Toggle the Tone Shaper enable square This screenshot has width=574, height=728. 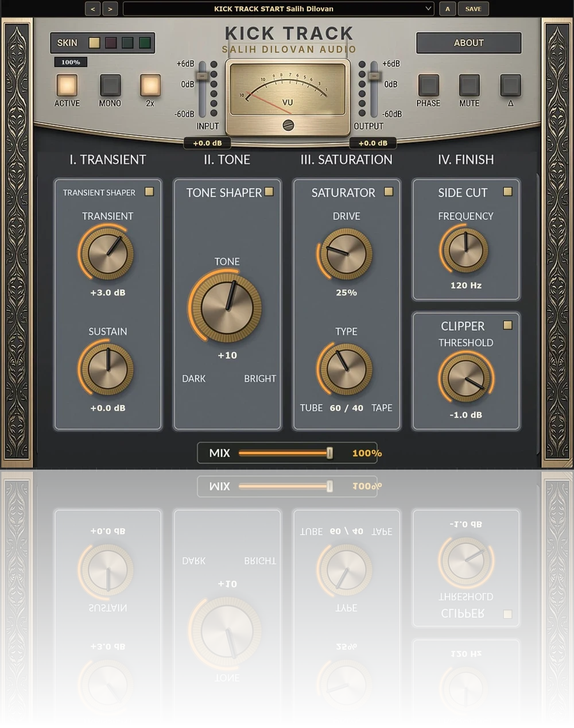(269, 192)
